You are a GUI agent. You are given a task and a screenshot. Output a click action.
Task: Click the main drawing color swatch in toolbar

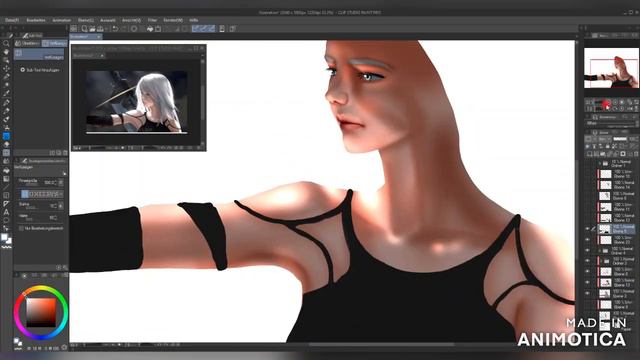click(x=4, y=237)
